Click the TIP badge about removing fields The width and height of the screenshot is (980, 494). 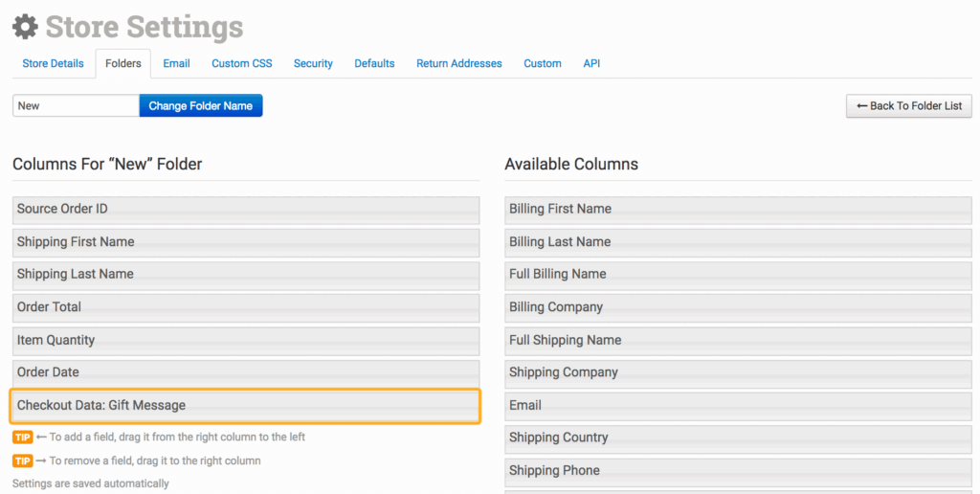[x=22, y=461]
